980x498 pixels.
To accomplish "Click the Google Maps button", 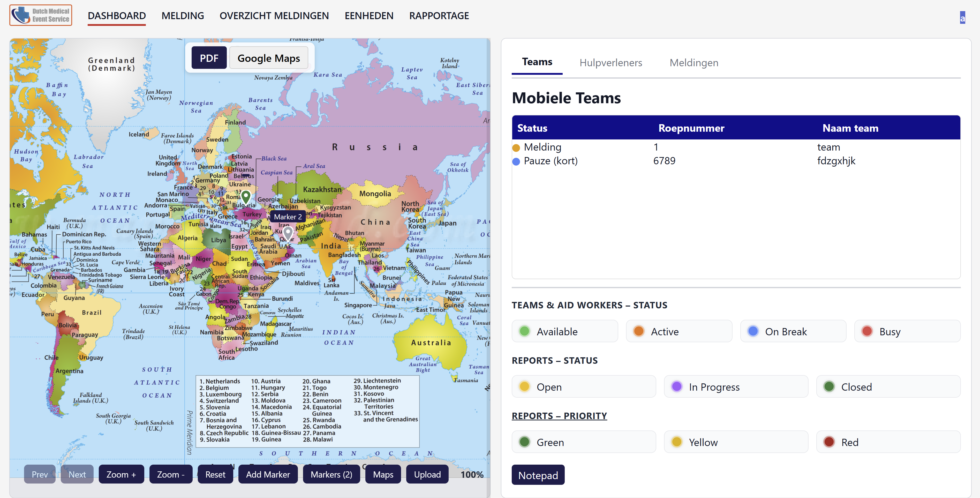I will [269, 58].
